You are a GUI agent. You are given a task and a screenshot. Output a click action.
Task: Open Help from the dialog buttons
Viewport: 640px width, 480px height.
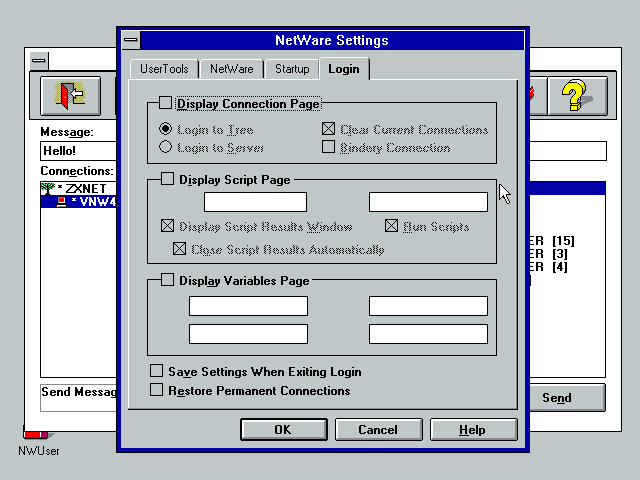coord(473,429)
